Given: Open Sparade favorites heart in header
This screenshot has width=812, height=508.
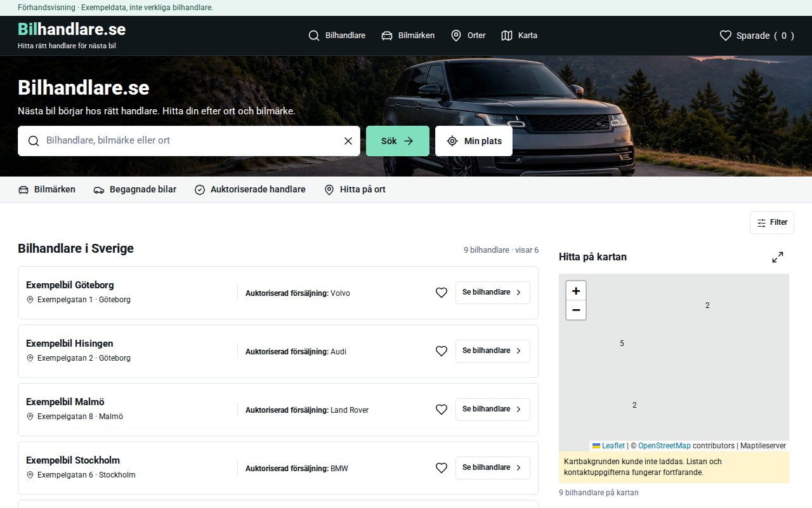Looking at the screenshot, I should coord(756,36).
